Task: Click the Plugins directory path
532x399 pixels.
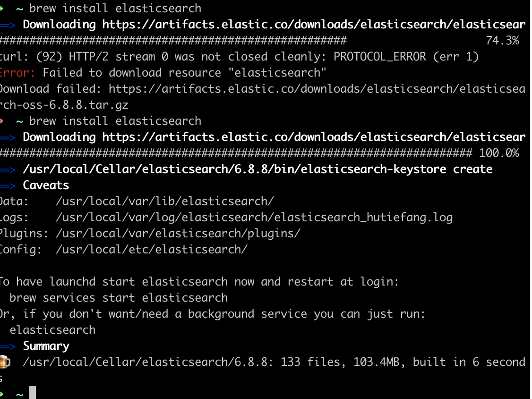Action: pos(178,234)
